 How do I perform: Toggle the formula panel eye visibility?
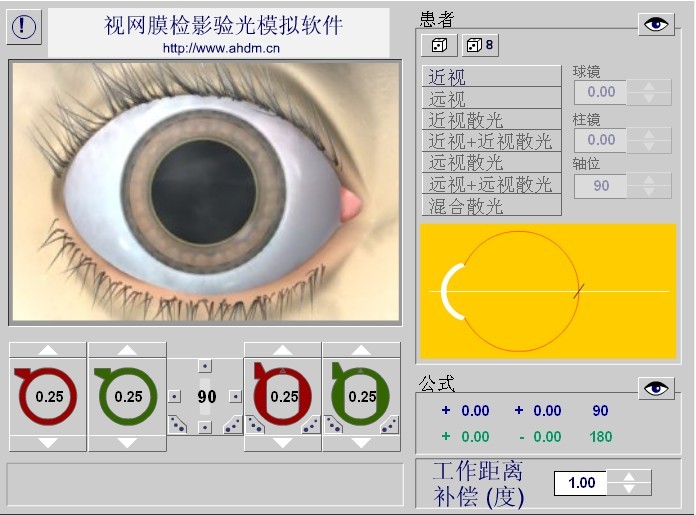pos(656,388)
